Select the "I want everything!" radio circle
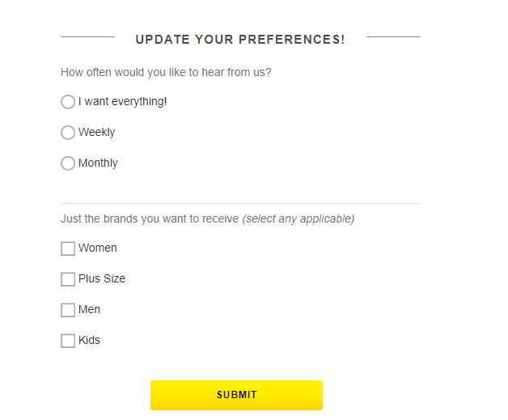The height and width of the screenshot is (420, 508). 68,102
